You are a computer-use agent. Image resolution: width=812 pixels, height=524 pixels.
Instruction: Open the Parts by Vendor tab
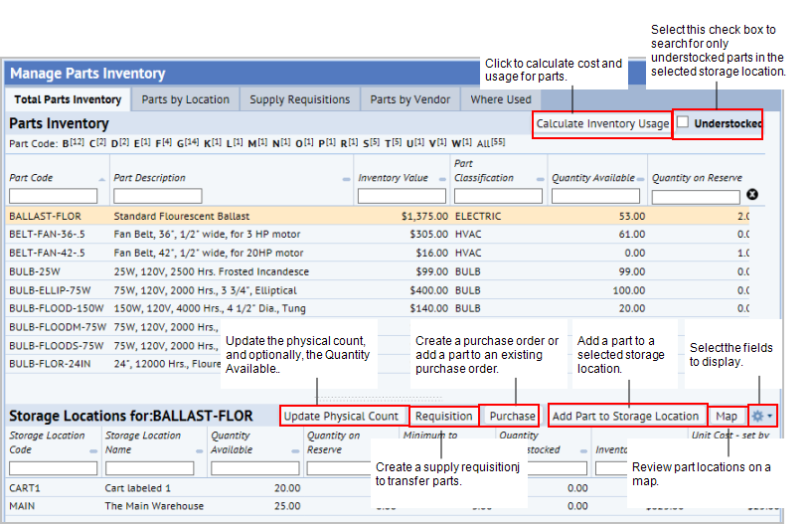click(x=410, y=99)
